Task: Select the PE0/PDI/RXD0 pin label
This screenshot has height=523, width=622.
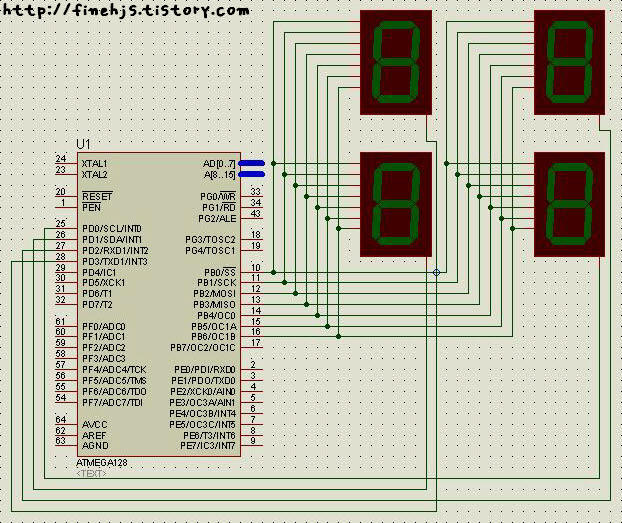Action: tap(205, 369)
